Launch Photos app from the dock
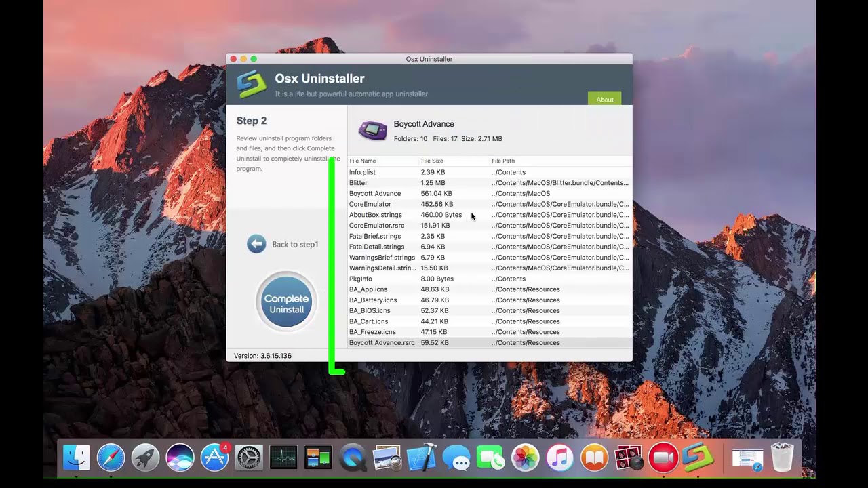 [x=526, y=457]
